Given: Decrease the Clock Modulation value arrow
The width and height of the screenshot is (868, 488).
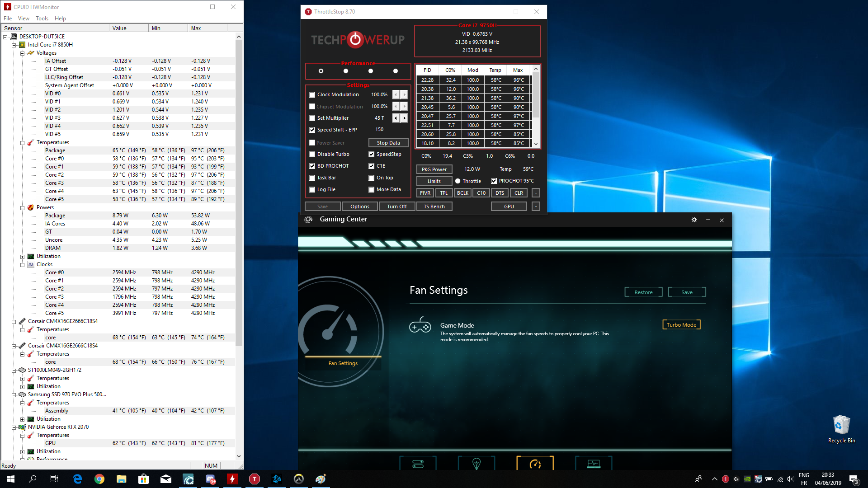Looking at the screenshot, I should pos(396,94).
